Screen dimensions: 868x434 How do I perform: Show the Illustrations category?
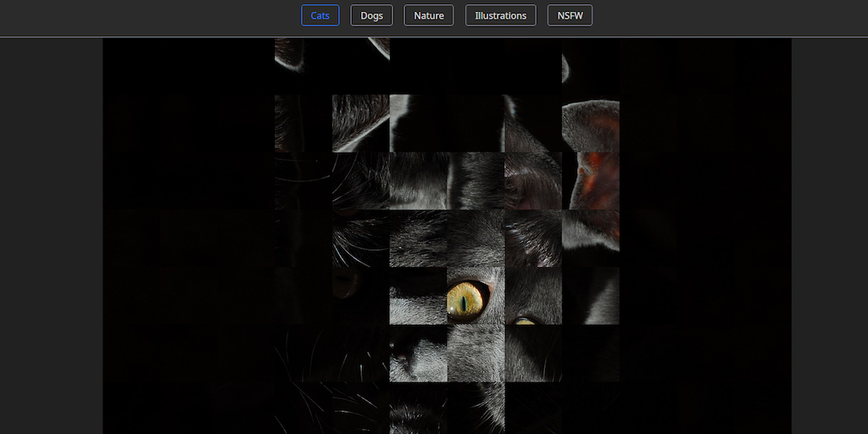(x=500, y=15)
